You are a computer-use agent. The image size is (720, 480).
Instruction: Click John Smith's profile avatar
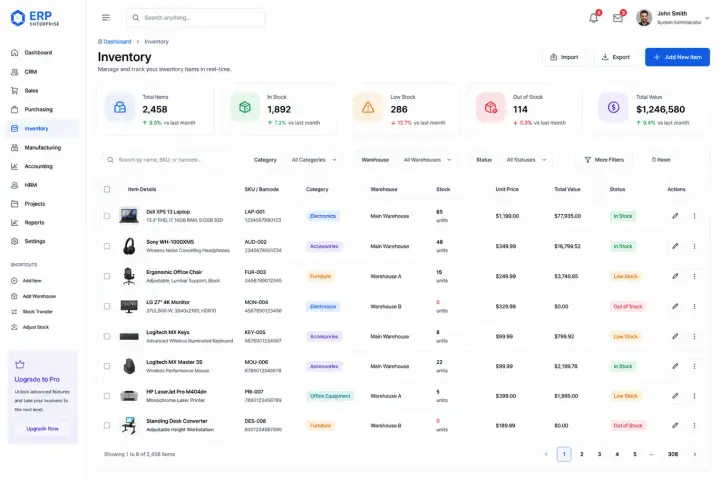644,18
